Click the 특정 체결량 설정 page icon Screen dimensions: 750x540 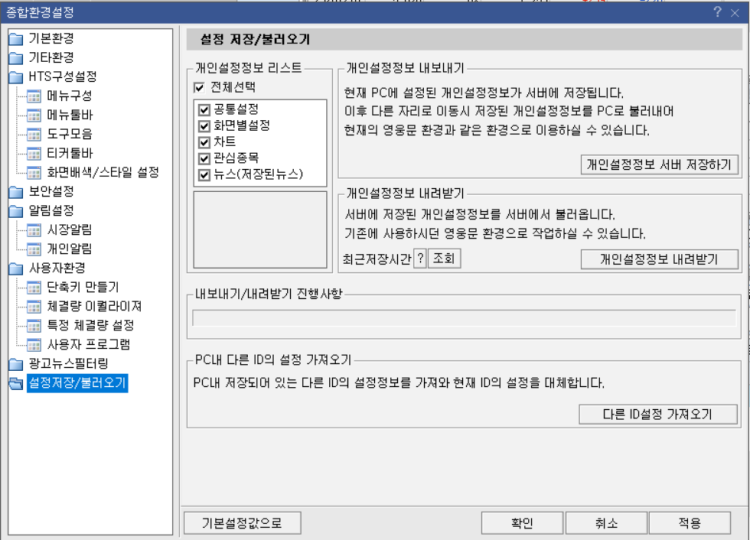pos(34,326)
